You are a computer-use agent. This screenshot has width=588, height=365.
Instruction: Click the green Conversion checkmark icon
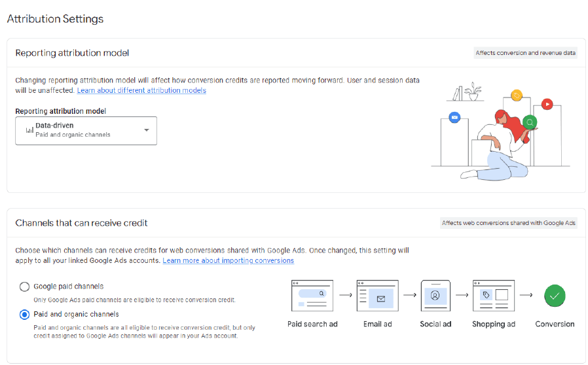point(555,296)
